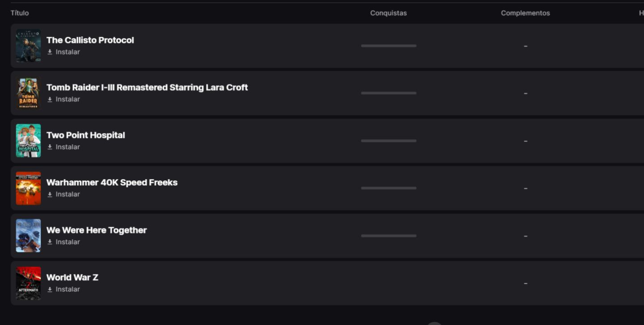This screenshot has height=325, width=644.
Task: Click the Callisto Protocol achievements progress bar
Action: (x=389, y=46)
